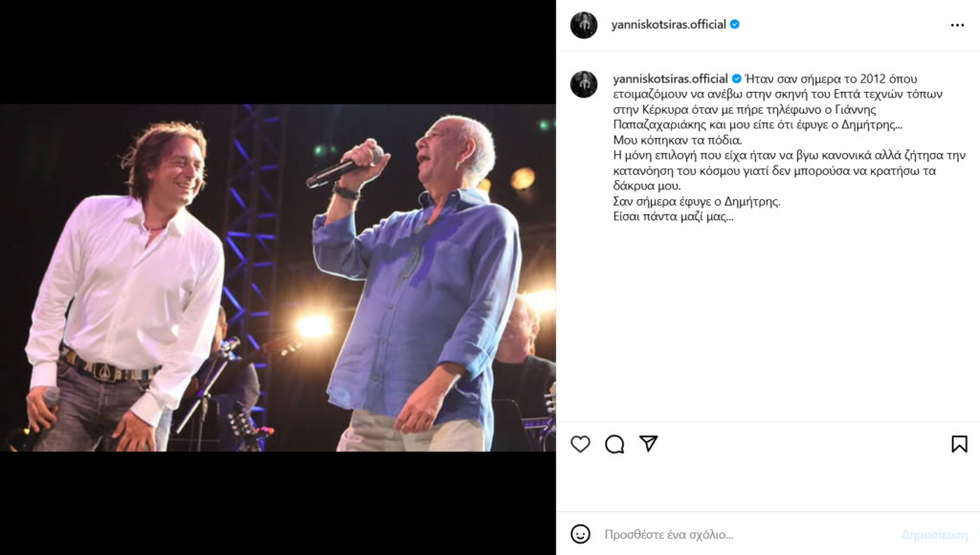980x555 pixels.
Task: Click the profile avatar beside the caption
Action: [x=584, y=84]
